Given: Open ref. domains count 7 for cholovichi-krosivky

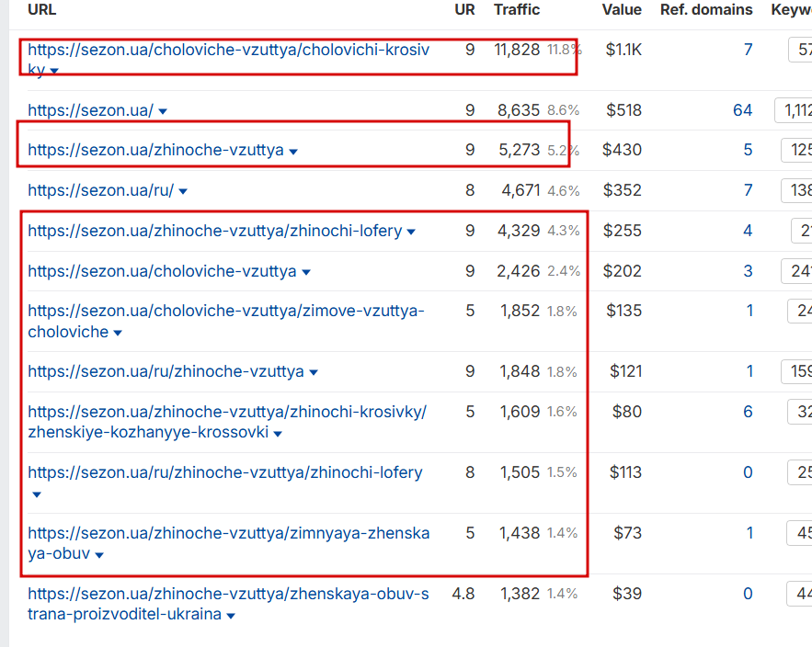Looking at the screenshot, I should pyautogui.click(x=749, y=50).
